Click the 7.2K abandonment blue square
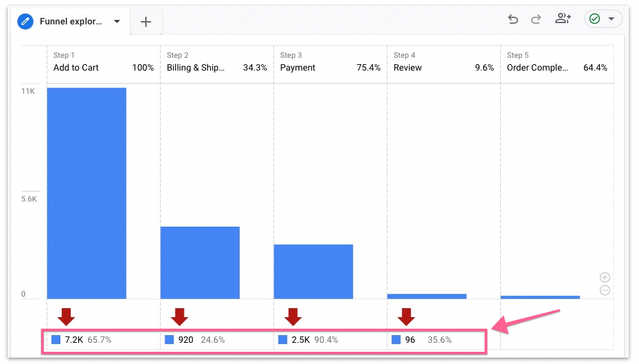This screenshot has width=639, height=364. coord(56,340)
